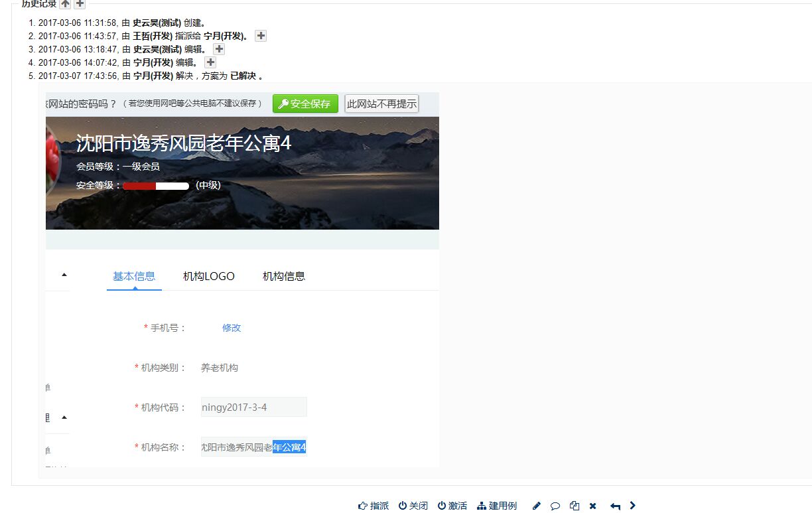The image size is (812, 513).
Task: Click the 指派 assign button
Action: 373,506
